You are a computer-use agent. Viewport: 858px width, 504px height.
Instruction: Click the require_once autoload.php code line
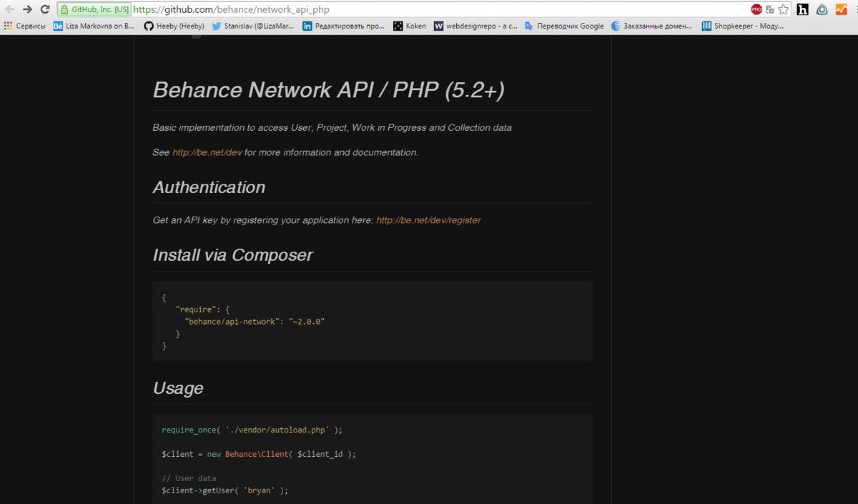252,430
